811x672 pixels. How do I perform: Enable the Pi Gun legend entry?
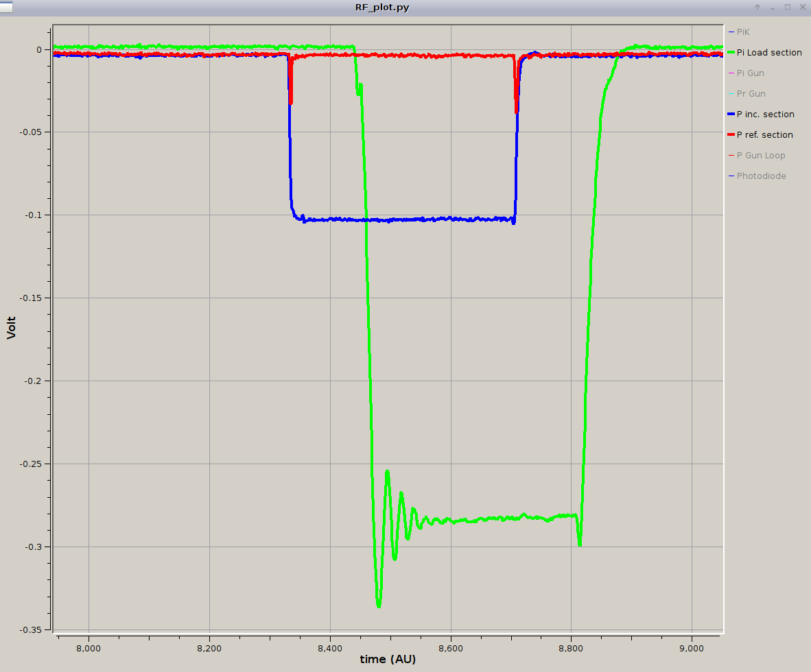pyautogui.click(x=750, y=73)
